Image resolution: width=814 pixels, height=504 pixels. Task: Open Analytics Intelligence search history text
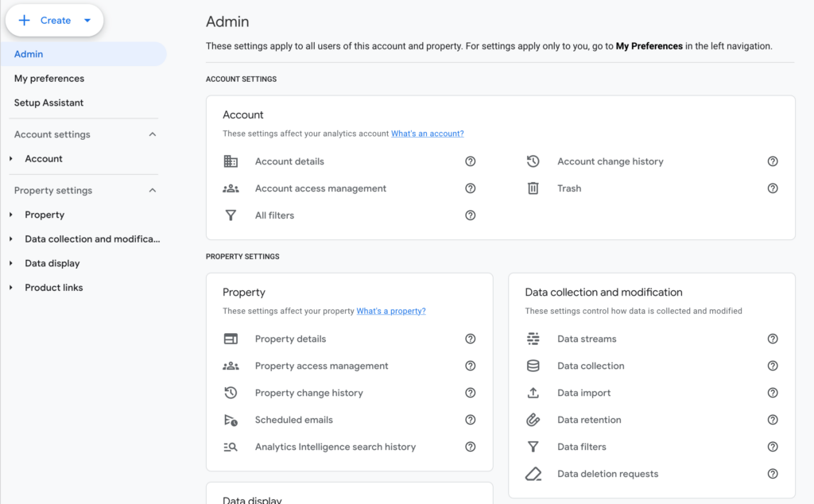(335, 447)
